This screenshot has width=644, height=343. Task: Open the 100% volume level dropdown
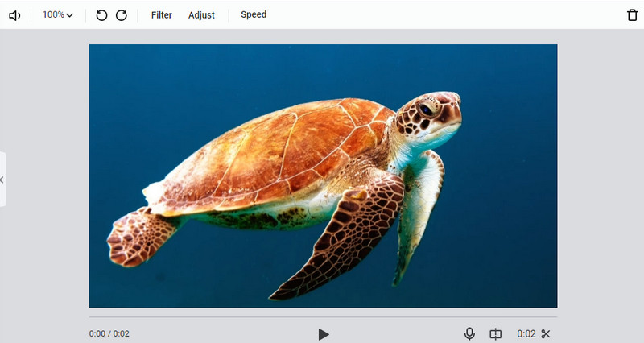pyautogui.click(x=53, y=15)
